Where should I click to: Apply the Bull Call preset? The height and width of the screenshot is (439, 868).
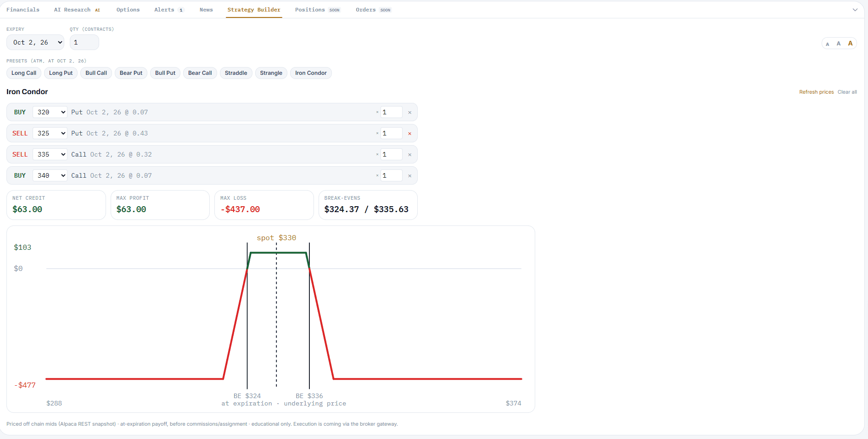coord(96,73)
